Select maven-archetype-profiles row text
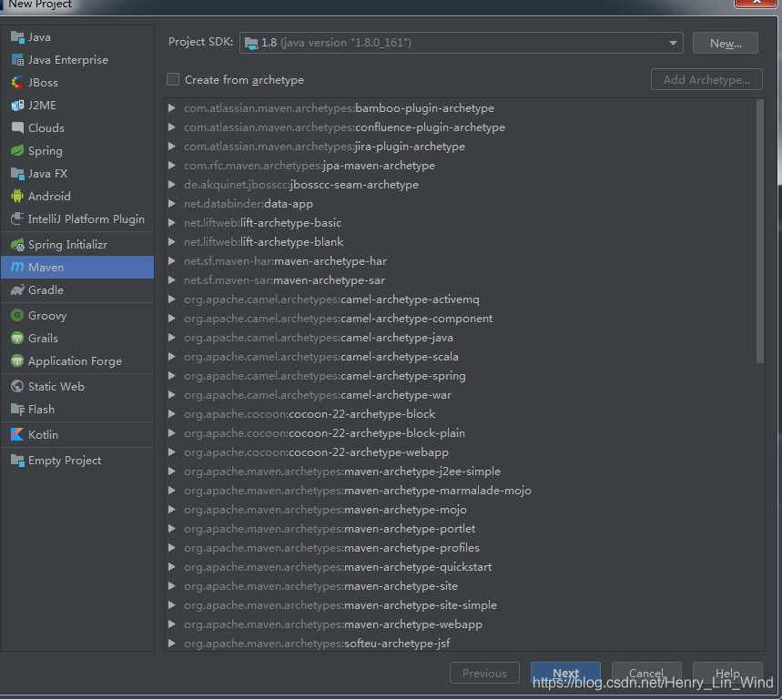The image size is (782, 700). pyautogui.click(x=331, y=548)
